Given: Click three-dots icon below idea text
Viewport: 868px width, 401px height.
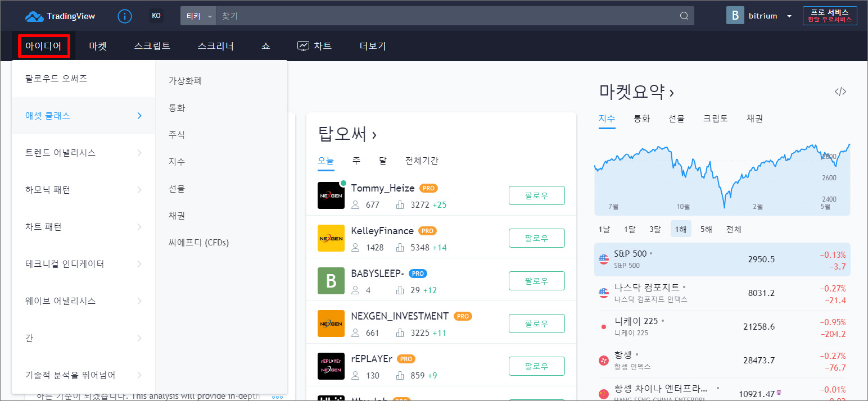Looking at the screenshot, I should 277,397.
